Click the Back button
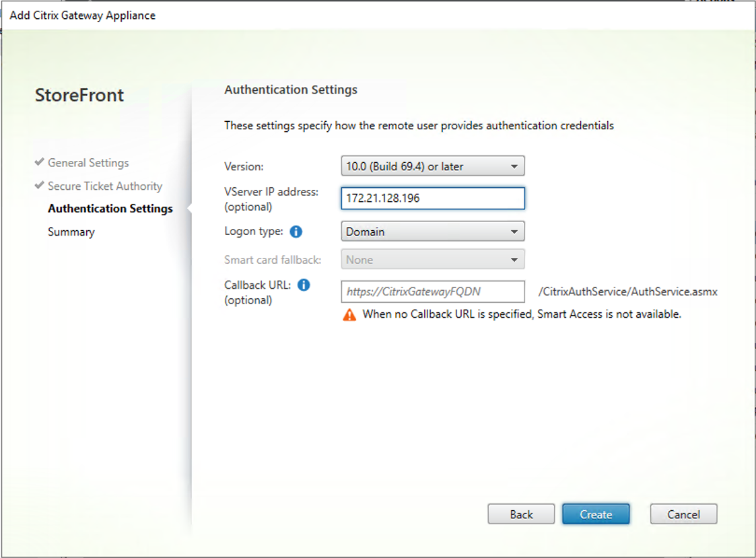Viewport: 756px width, 558px height. click(x=521, y=514)
